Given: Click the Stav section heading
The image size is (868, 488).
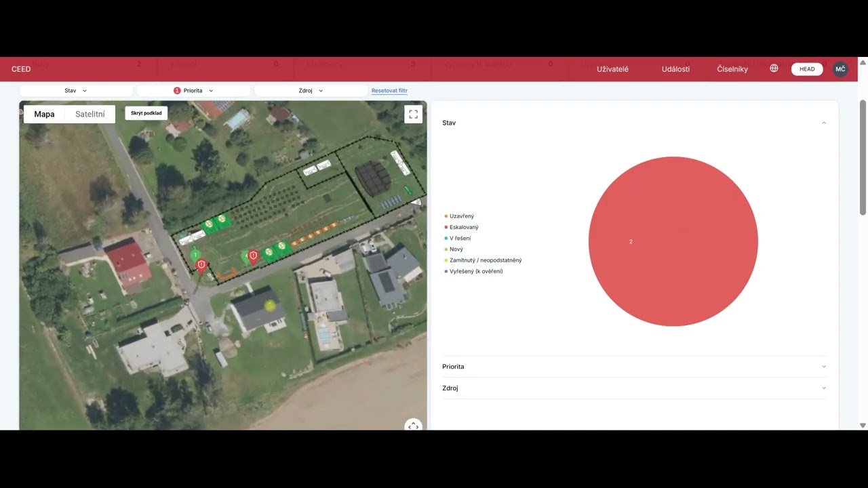Looking at the screenshot, I should point(449,123).
